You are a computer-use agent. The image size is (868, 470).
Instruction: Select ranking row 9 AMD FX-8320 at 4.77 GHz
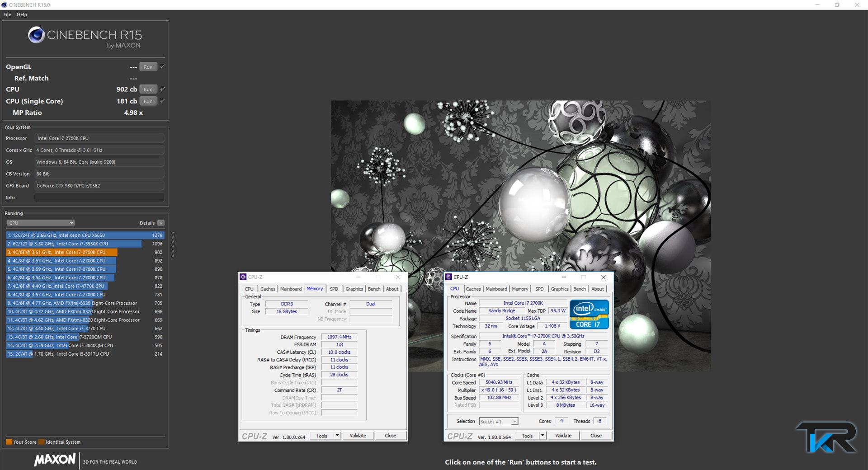[x=85, y=303]
